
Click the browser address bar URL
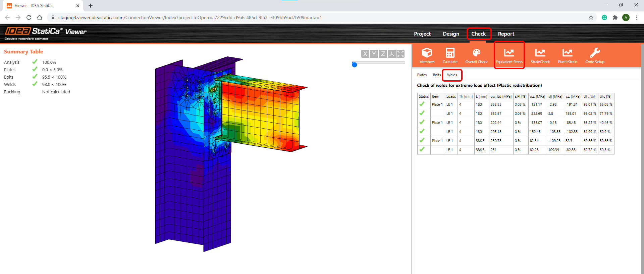click(190, 17)
